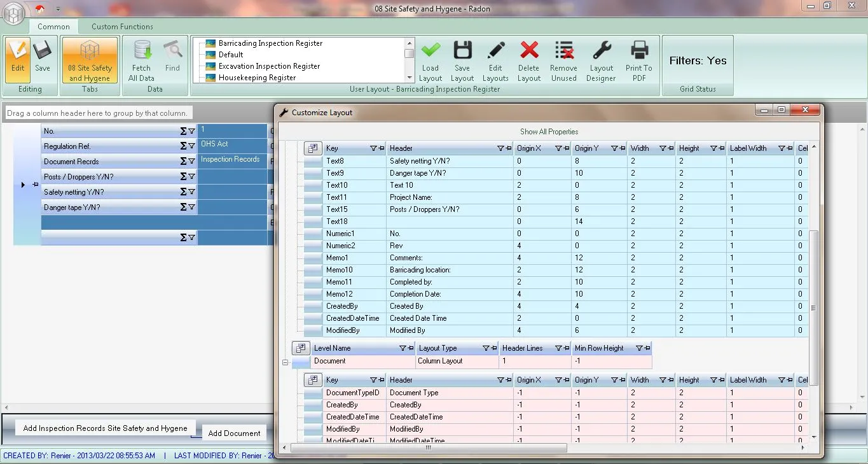Screen dimensions: 868x464
Task: Click the Customize Layout horizontal scrollbar thumb
Action: click(x=428, y=448)
